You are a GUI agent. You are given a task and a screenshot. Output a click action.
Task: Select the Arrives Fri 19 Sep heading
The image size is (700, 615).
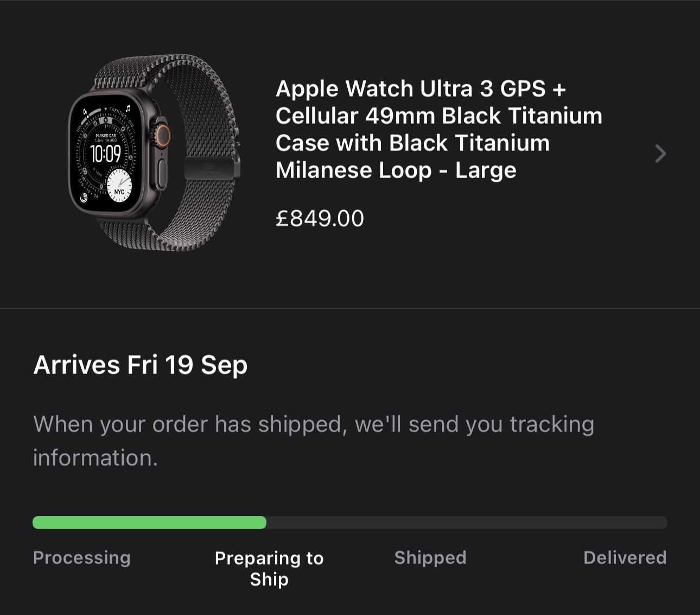pyautogui.click(x=141, y=365)
